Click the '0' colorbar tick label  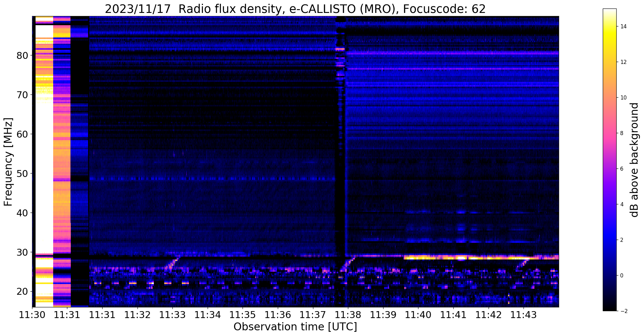pyautogui.click(x=621, y=276)
